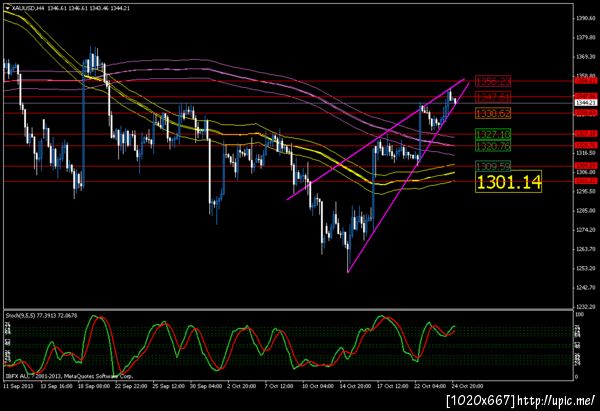Image resolution: width=600 pixels, height=411 pixels.
Task: Click the 13 Sep 16:00 time label
Action: (56, 386)
